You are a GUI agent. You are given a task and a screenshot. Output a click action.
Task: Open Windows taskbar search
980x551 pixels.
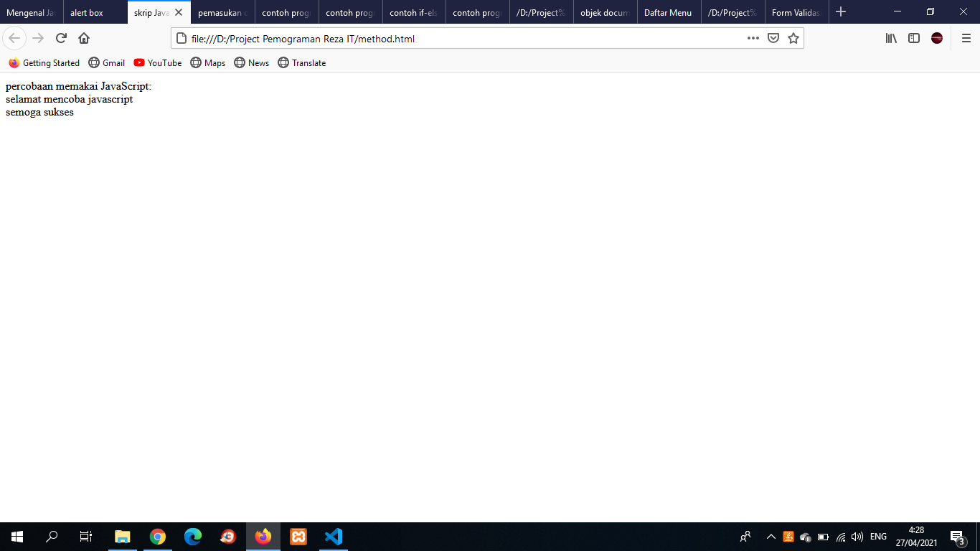(52, 537)
